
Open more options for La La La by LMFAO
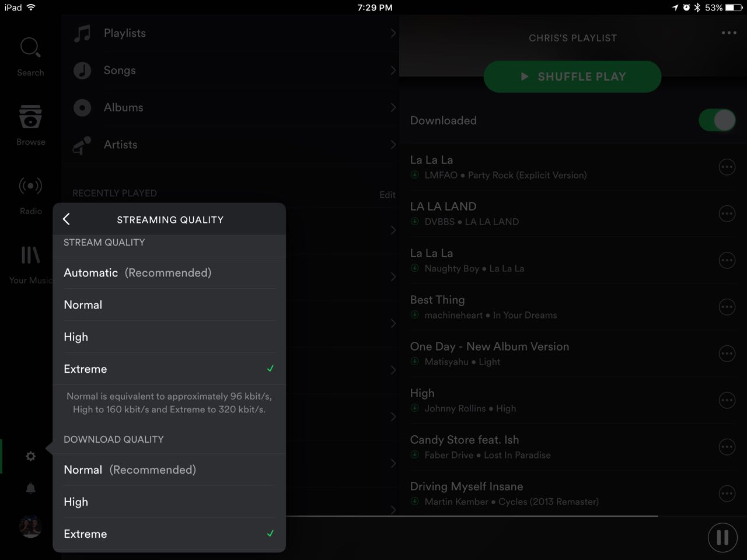pos(727,167)
